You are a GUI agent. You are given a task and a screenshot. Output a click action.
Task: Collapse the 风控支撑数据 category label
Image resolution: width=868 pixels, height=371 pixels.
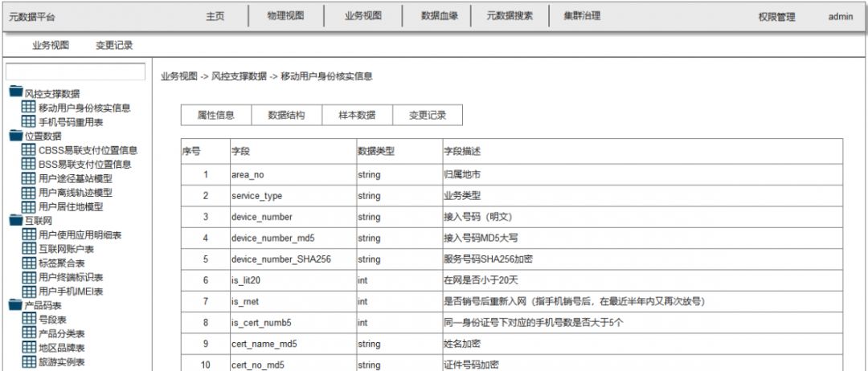(52, 93)
